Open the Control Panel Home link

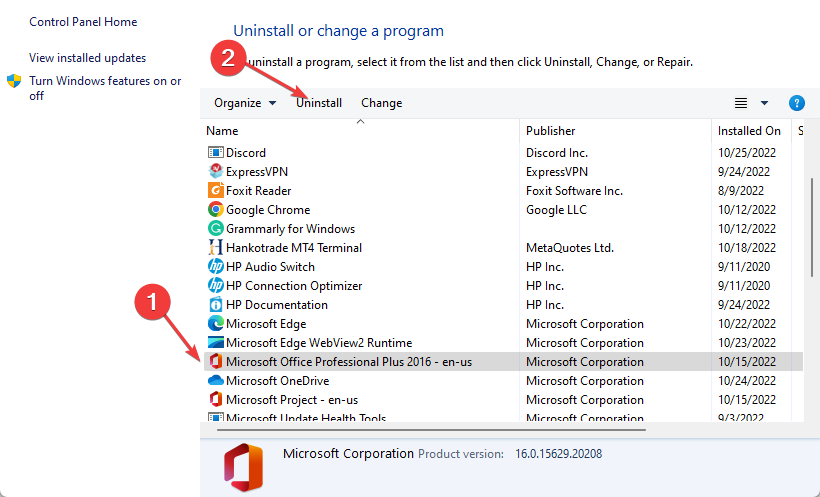[83, 22]
